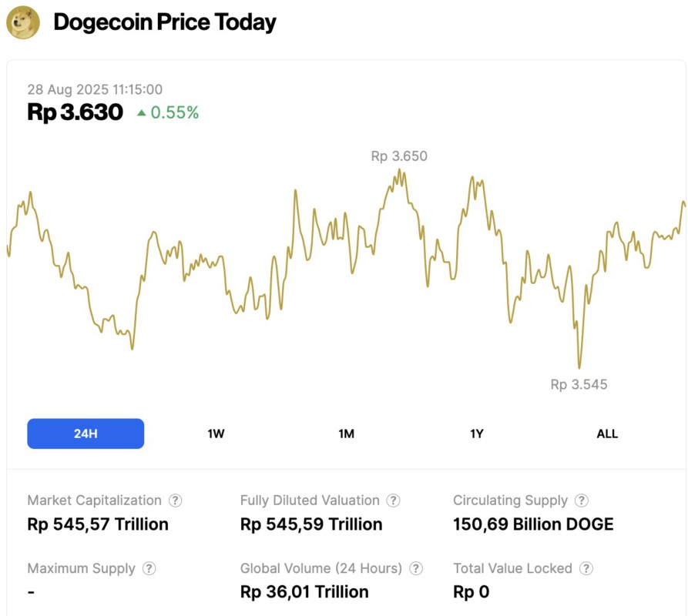Click the Dogecoin logo icon
688x616 pixels.
coord(23,22)
